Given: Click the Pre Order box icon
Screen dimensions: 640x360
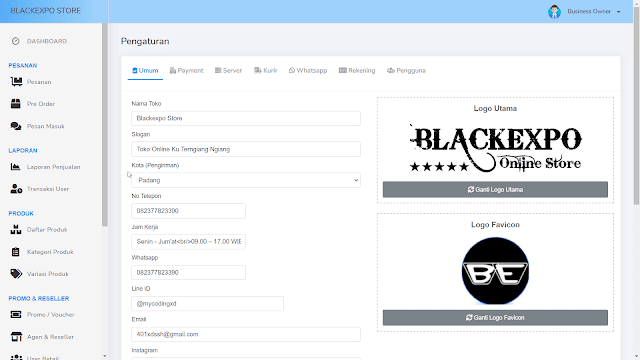Looking at the screenshot, I should pyautogui.click(x=16, y=104).
